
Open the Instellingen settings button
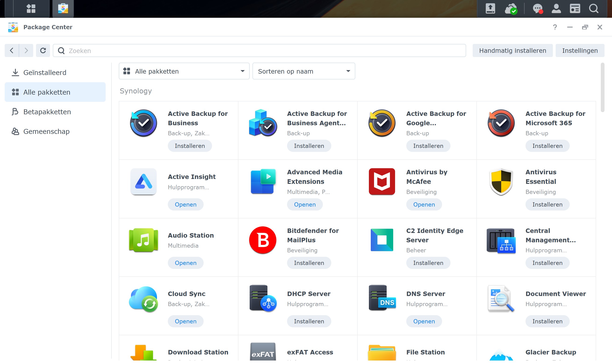point(580,50)
